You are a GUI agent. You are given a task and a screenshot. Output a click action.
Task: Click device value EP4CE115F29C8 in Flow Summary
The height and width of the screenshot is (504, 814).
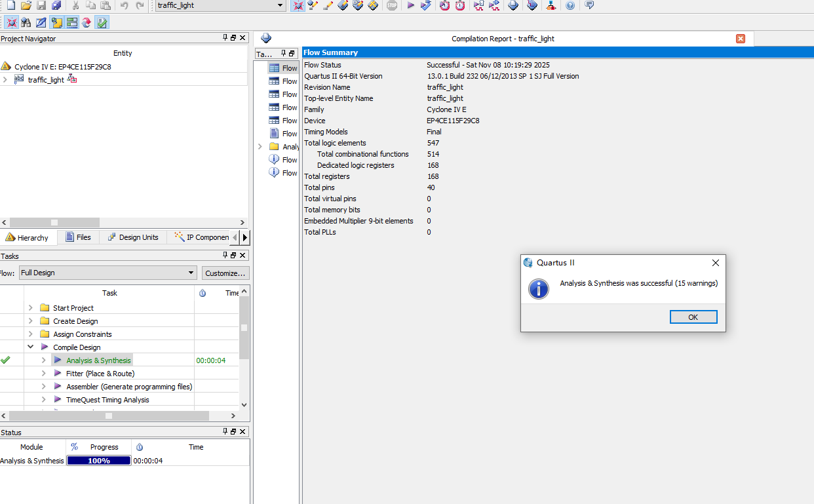coord(453,121)
